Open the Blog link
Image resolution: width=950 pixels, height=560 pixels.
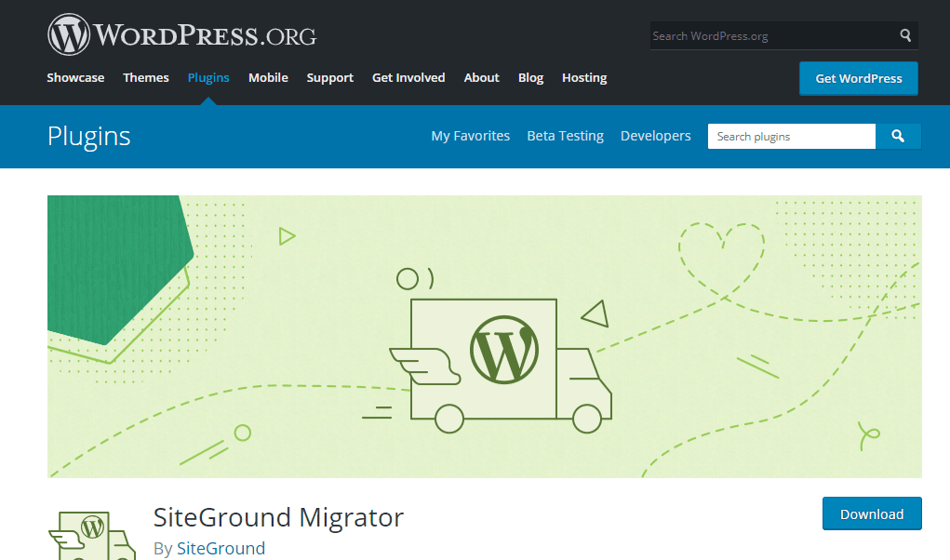(530, 77)
